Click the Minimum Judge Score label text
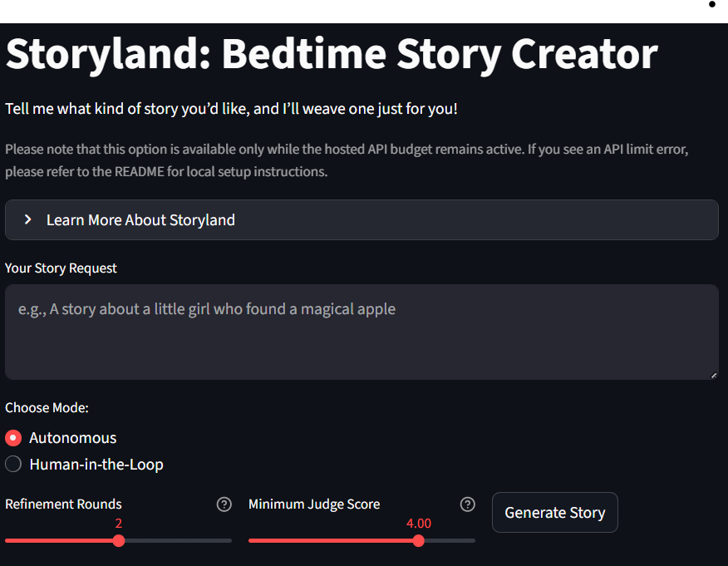 tap(314, 504)
